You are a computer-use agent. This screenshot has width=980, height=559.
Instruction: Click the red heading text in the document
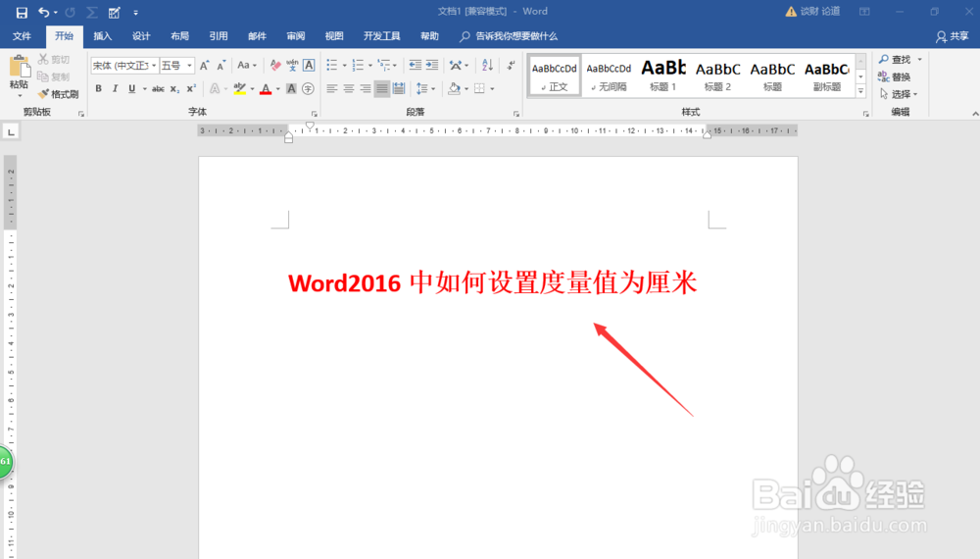492,282
